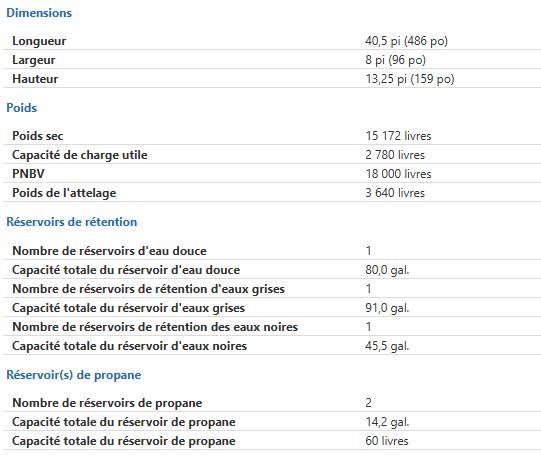Viewport: 541px width, 458px height.
Task: Click Capacité totale du réservoir d'eaux grises
Action: (x=128, y=308)
